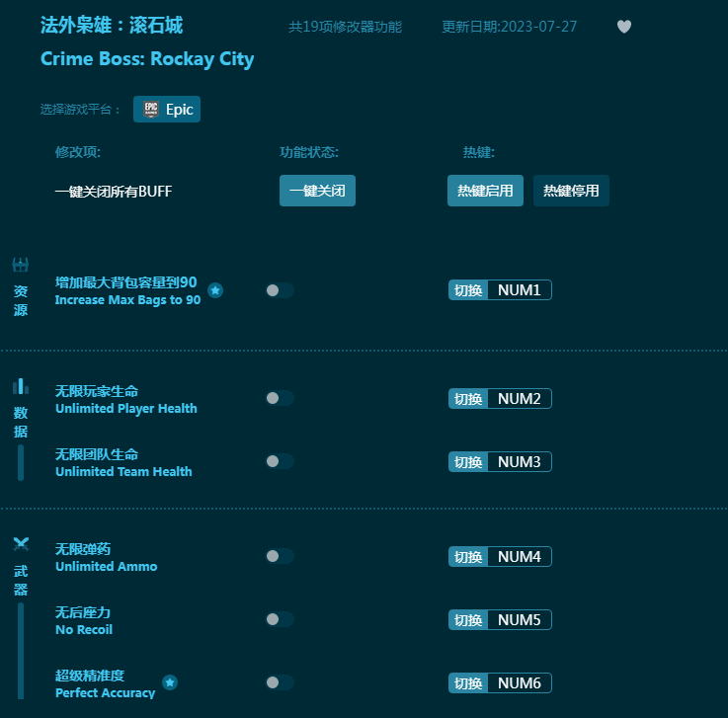
Task: Click the Crime Boss: Rockay City title
Action: [x=147, y=59]
